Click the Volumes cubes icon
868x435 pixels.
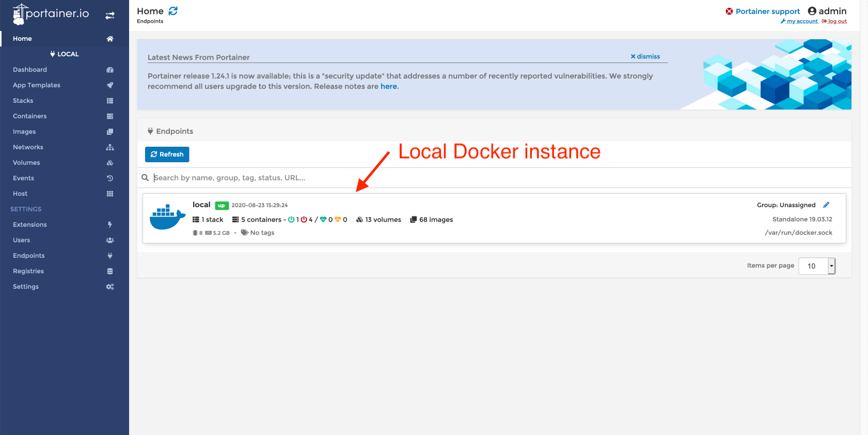(110, 163)
